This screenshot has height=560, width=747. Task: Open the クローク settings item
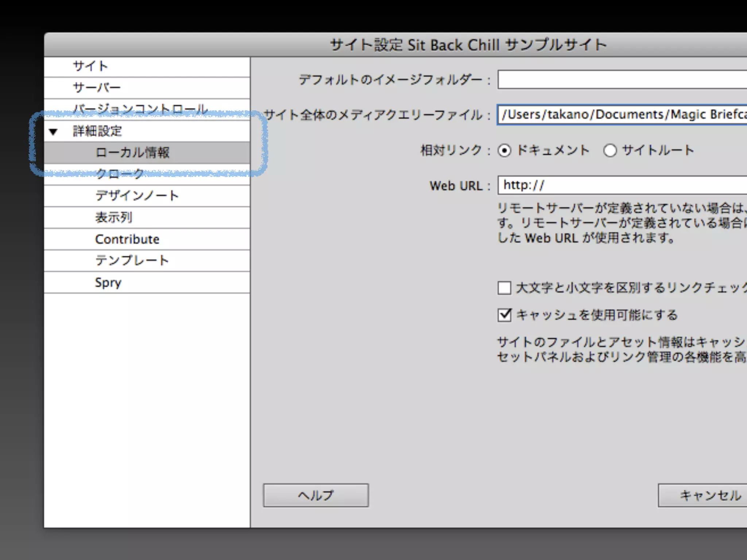click(x=120, y=174)
